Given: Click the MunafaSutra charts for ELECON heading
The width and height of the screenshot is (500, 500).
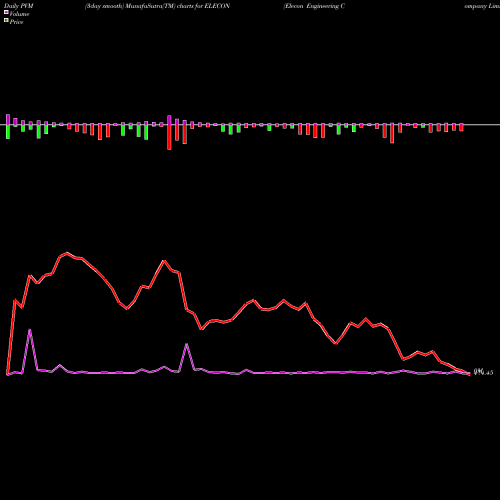Looking at the screenshot, I should pyautogui.click(x=157, y=6).
